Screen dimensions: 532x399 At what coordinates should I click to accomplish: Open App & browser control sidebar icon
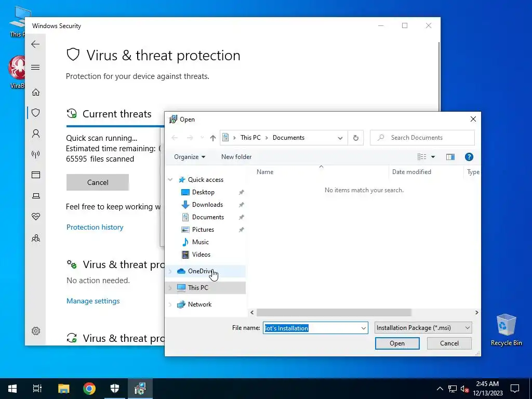point(36,175)
